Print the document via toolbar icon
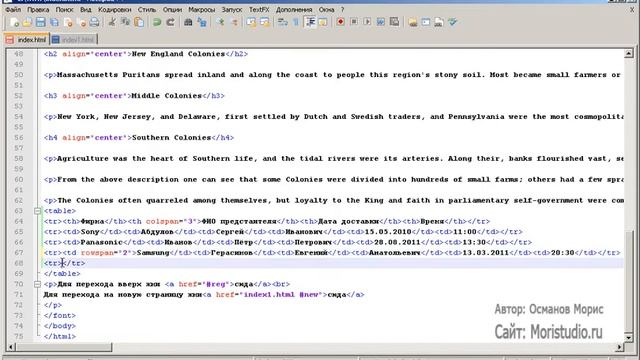The height and width of the screenshot is (360, 640). point(94,22)
